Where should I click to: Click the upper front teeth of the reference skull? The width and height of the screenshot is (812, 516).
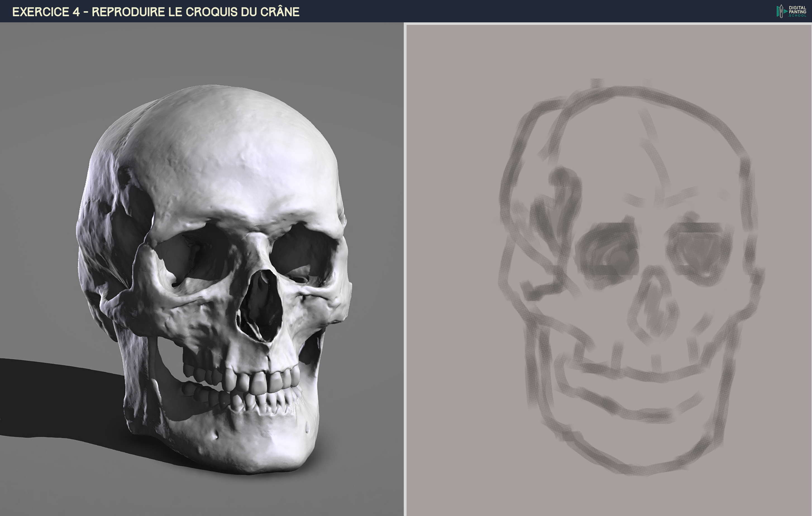[260, 381]
